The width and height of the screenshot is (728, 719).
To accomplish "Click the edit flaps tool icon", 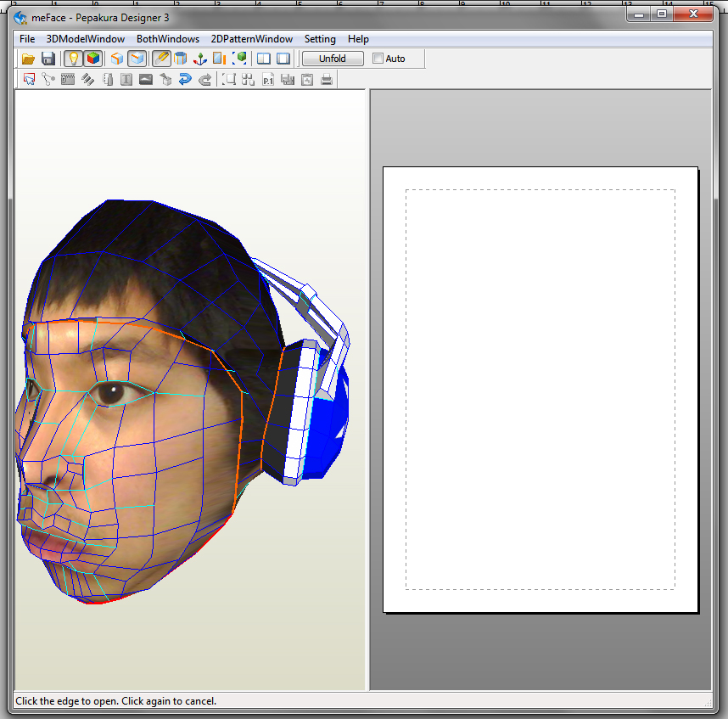I will pyautogui.click(x=68, y=80).
